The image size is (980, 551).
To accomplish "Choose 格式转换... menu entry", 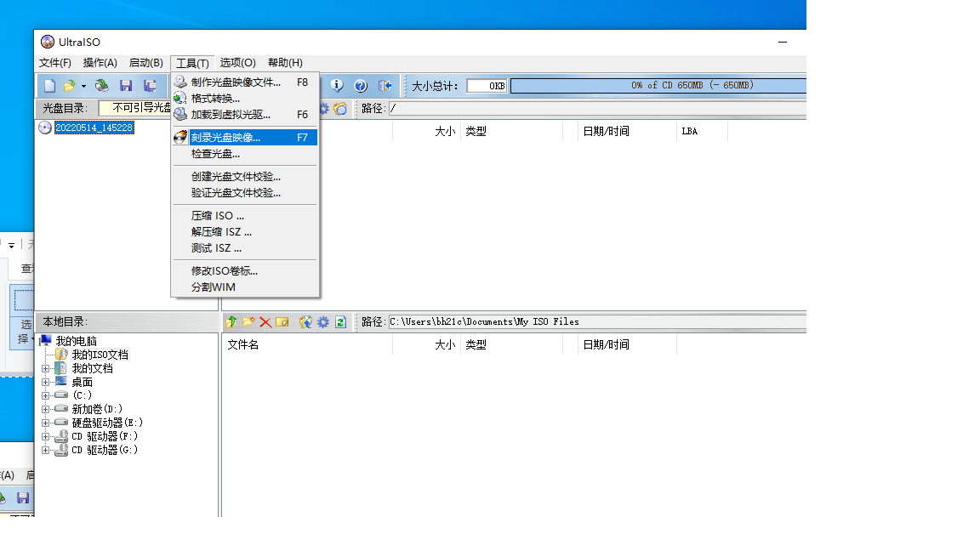I will tap(245, 98).
